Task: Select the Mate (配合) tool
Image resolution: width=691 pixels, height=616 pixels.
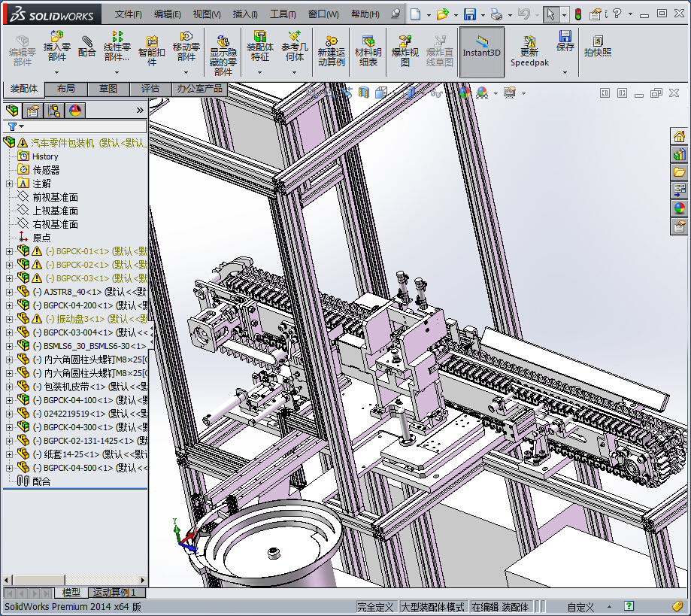Action: (87, 46)
